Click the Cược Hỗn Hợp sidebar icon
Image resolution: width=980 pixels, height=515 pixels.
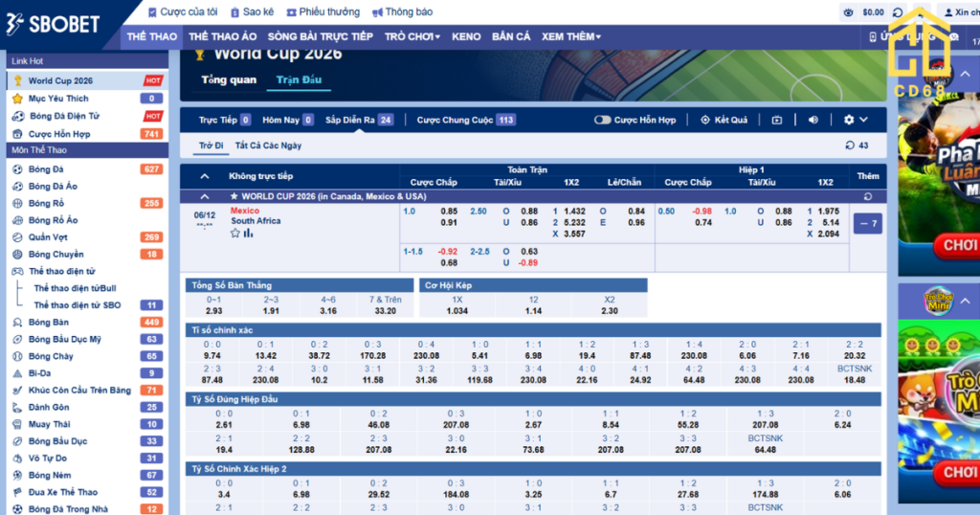[17, 134]
